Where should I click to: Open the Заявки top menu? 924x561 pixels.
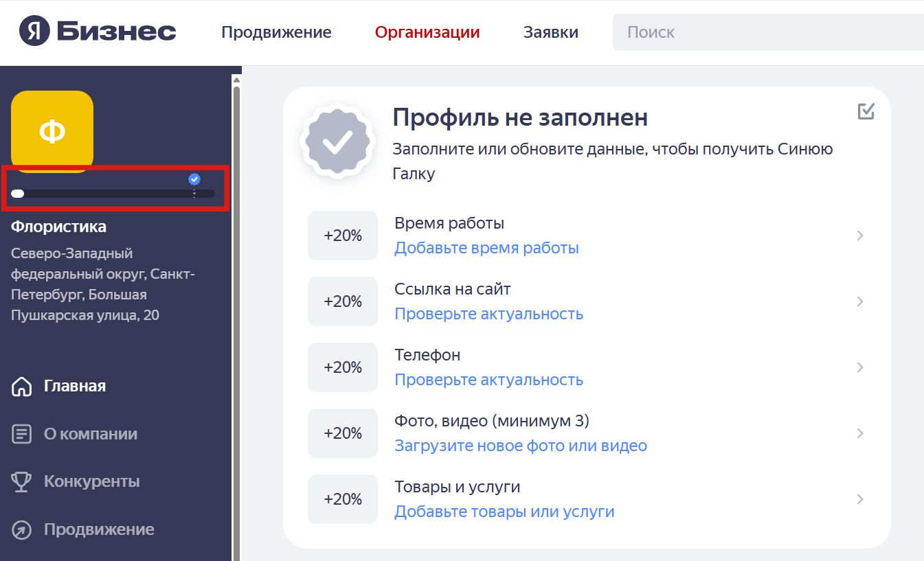(x=551, y=32)
